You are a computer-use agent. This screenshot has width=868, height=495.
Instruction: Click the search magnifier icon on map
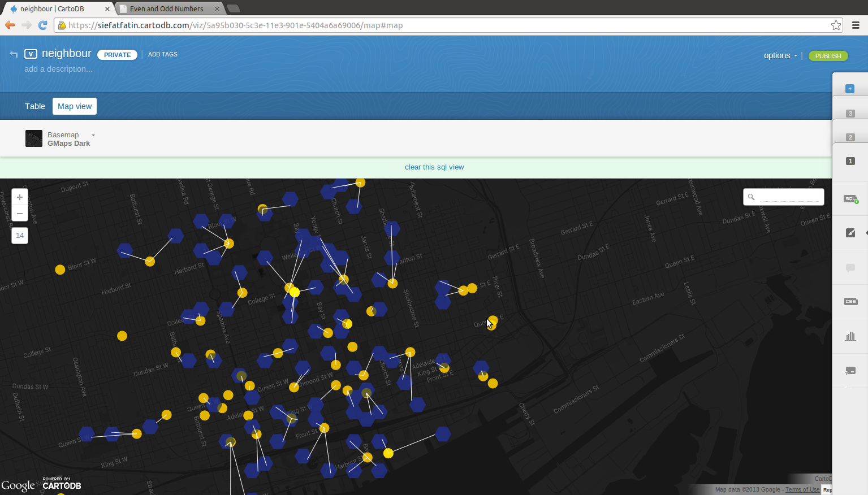coord(751,197)
